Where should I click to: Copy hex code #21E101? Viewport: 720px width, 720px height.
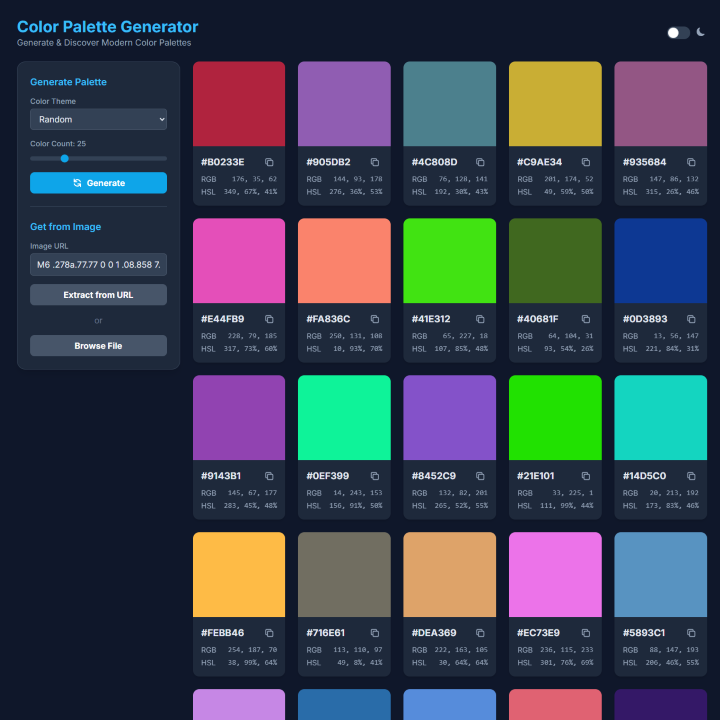585,476
